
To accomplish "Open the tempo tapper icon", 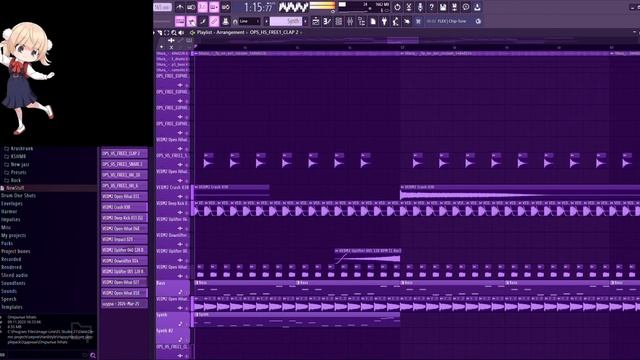I will coord(396,21).
